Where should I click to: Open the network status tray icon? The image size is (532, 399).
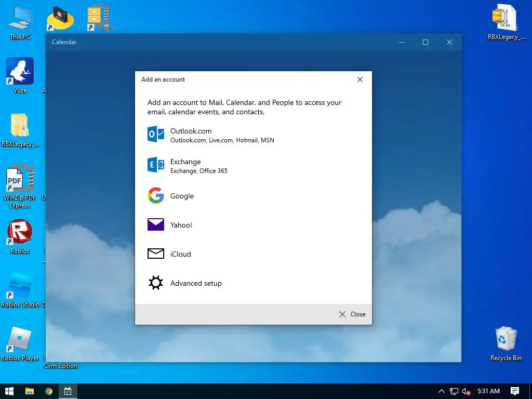pos(454,391)
